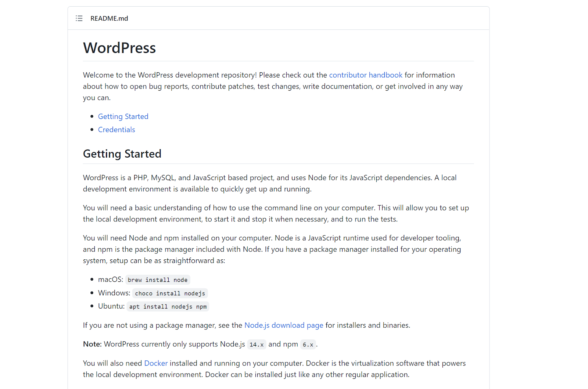This screenshot has height=389, width=588.
Task: Select the brew install node code snippet
Action: [x=157, y=280]
